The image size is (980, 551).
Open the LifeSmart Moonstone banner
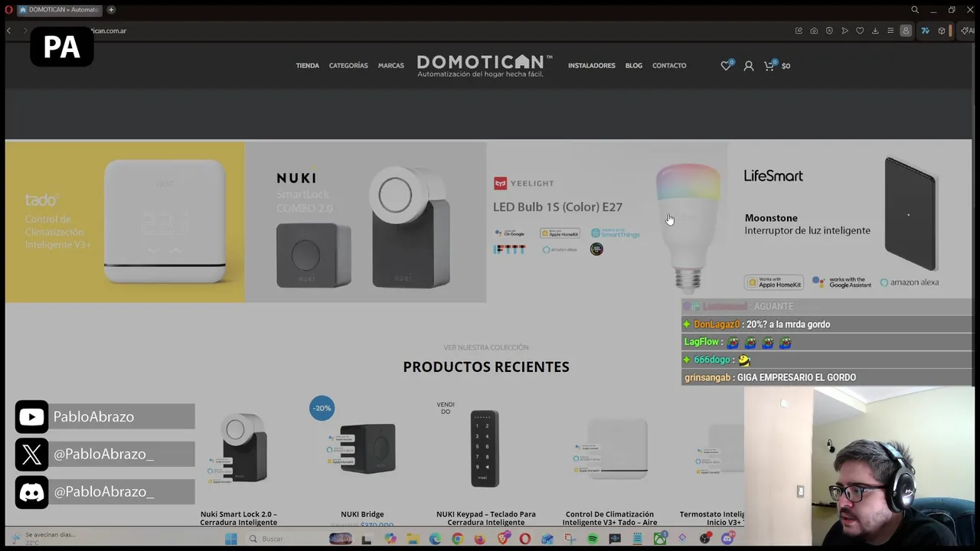pos(848,222)
